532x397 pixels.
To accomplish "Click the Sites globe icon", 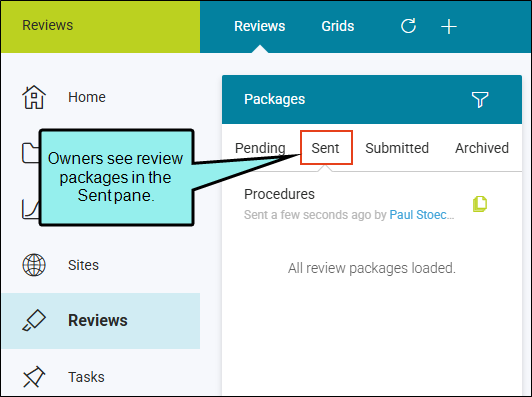I will (34, 265).
